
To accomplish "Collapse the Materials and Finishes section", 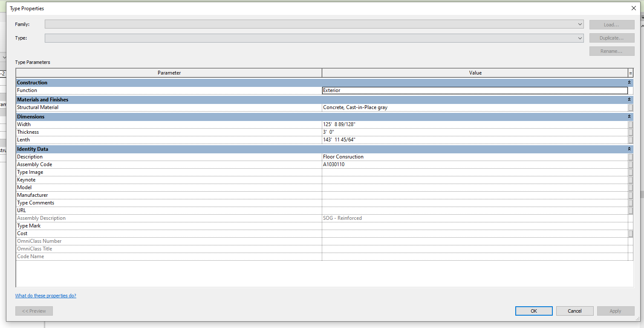I will [x=630, y=99].
